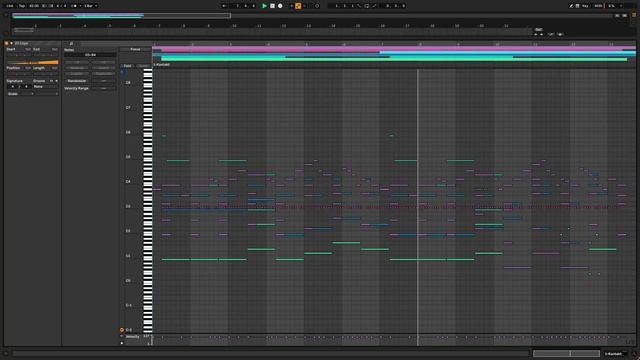640x360 pixels.
Task: Click the C5 label on piano roll
Action: point(128,157)
